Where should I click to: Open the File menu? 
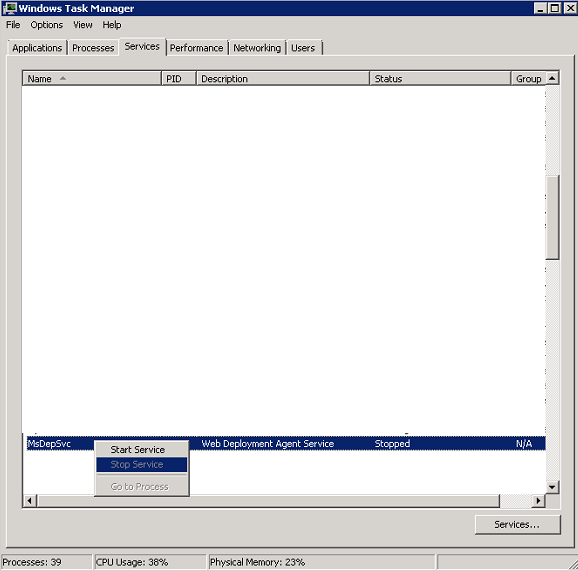[13, 25]
